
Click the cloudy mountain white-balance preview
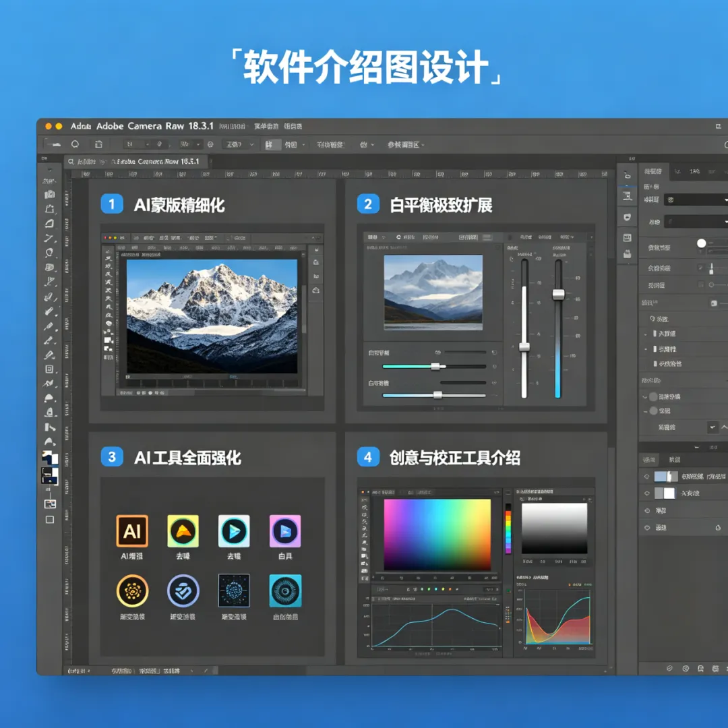[433, 293]
